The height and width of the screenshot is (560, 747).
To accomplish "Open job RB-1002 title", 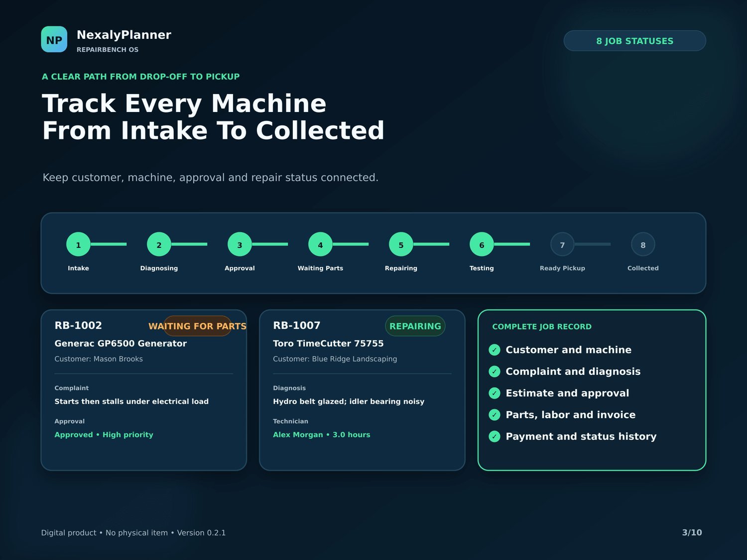I will coord(78,326).
